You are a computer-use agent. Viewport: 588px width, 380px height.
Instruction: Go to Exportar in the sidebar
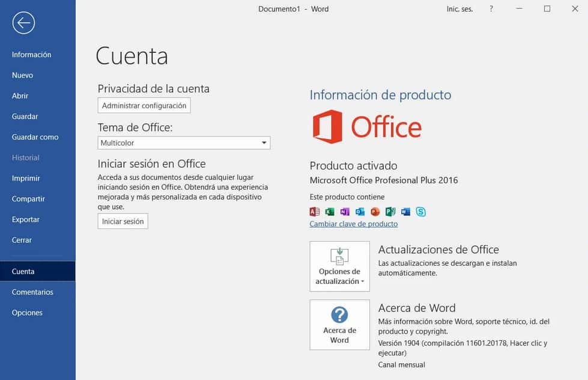26,219
